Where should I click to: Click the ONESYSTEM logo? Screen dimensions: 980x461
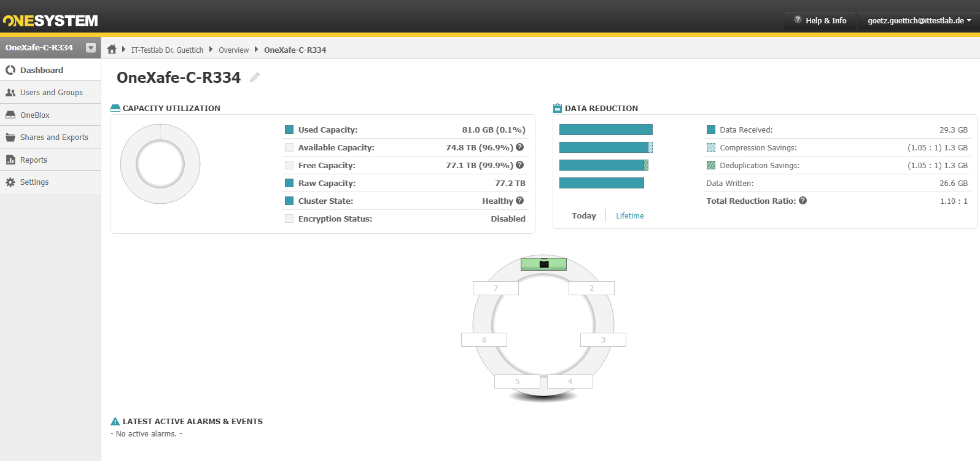point(50,21)
